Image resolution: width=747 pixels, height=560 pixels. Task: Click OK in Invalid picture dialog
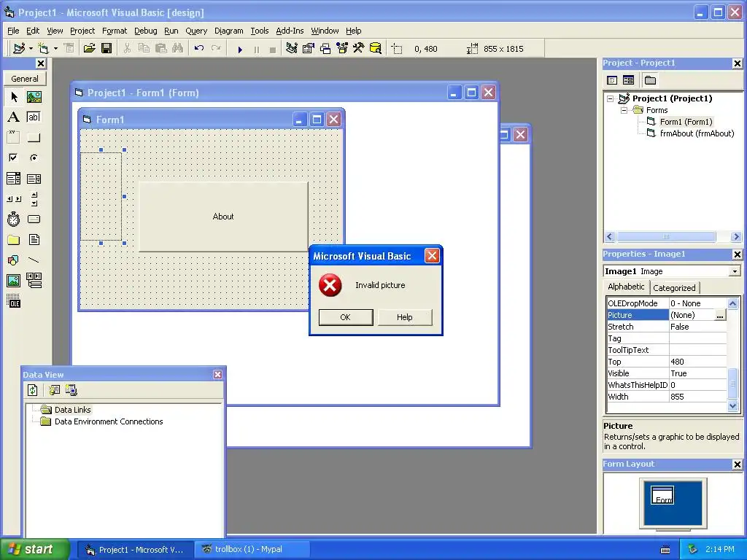pos(345,317)
